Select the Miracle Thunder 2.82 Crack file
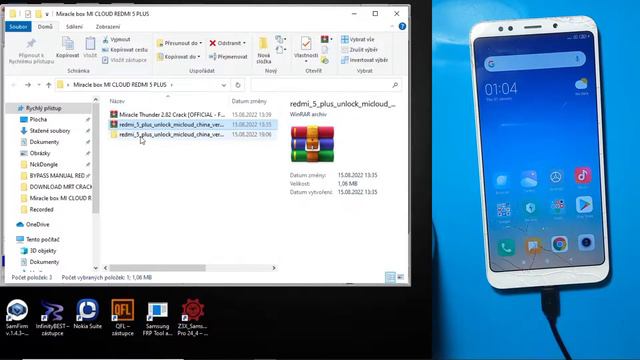 click(x=193, y=115)
